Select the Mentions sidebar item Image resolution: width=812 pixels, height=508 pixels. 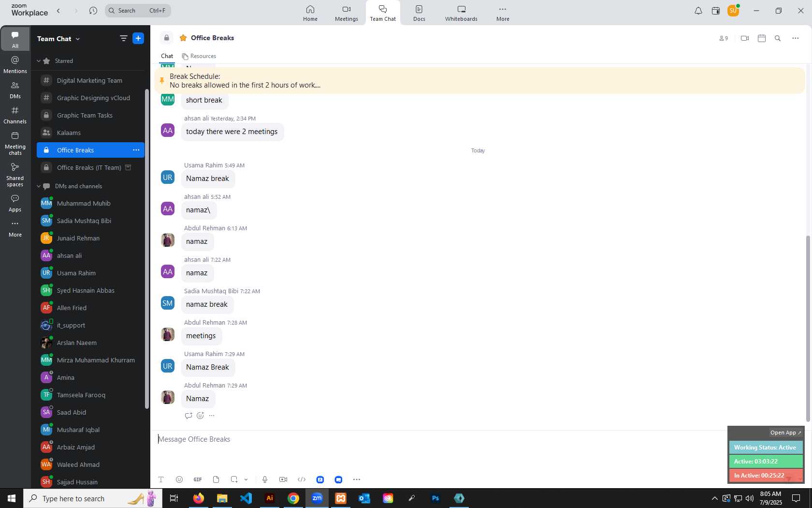coord(15,65)
